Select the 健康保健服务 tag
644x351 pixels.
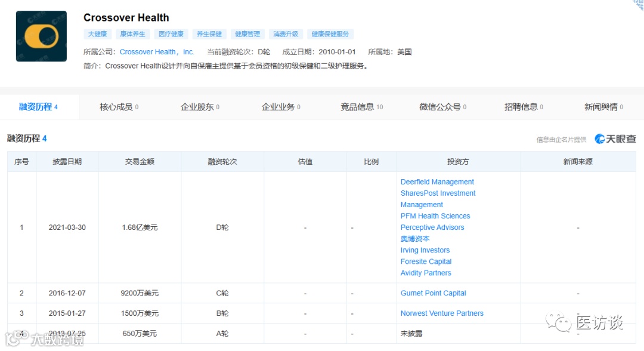(x=330, y=34)
